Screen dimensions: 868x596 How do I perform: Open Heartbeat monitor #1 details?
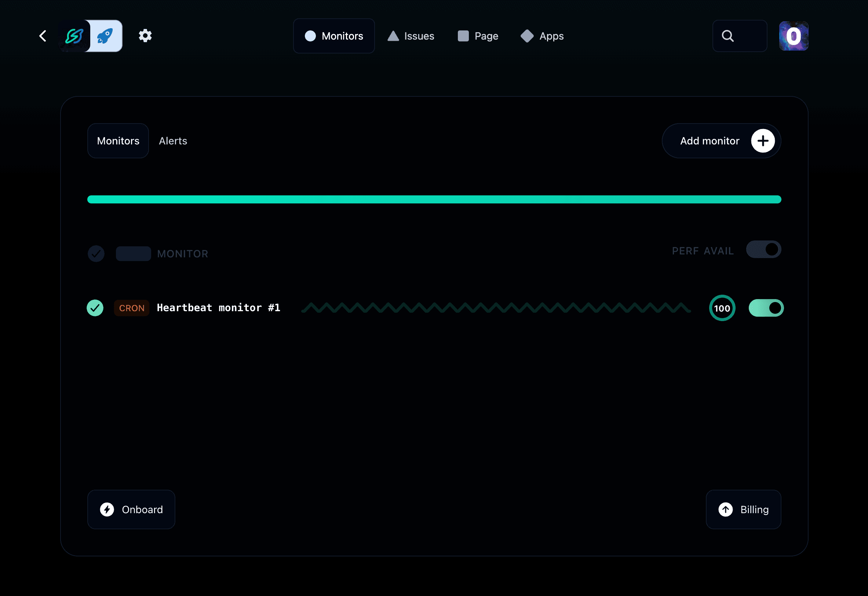[218, 308]
